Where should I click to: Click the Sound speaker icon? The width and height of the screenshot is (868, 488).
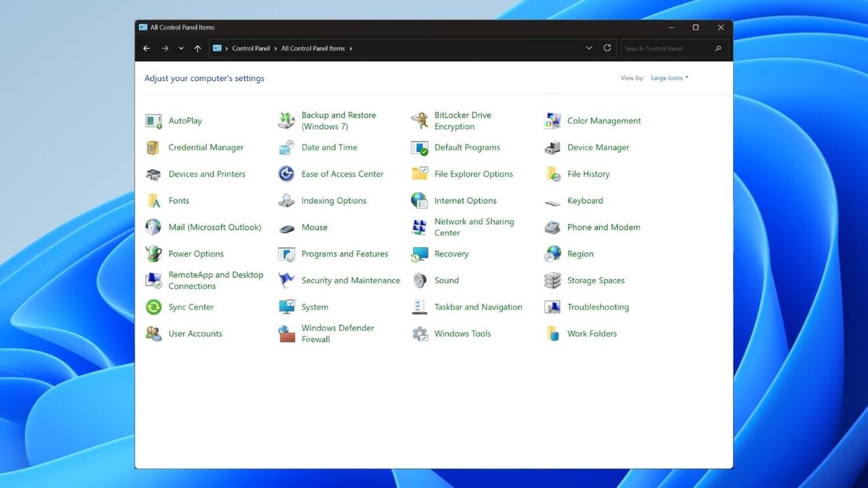(420, 280)
